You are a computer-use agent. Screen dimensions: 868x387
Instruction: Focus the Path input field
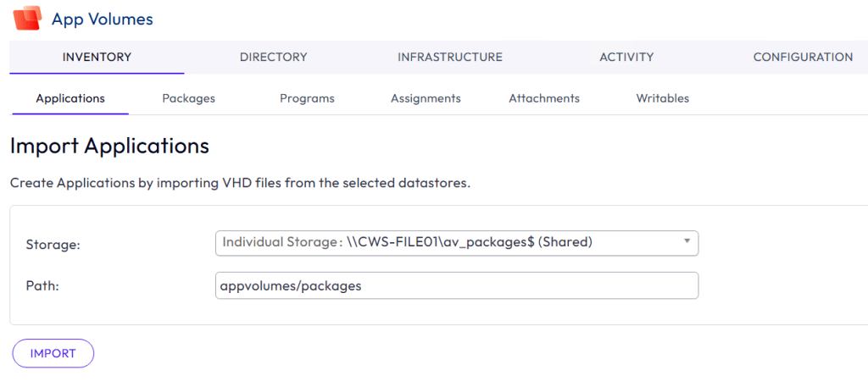(x=457, y=285)
